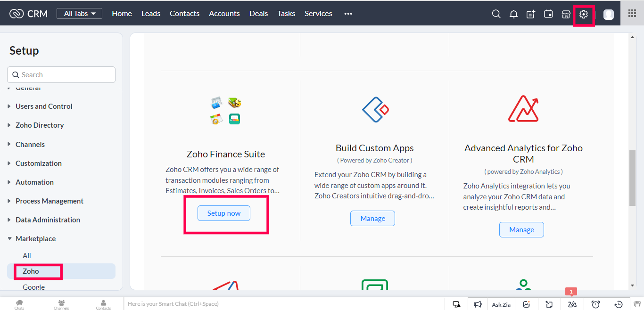Click the sticky note icon in bottom bar
This screenshot has height=310, width=644.
(x=549, y=304)
